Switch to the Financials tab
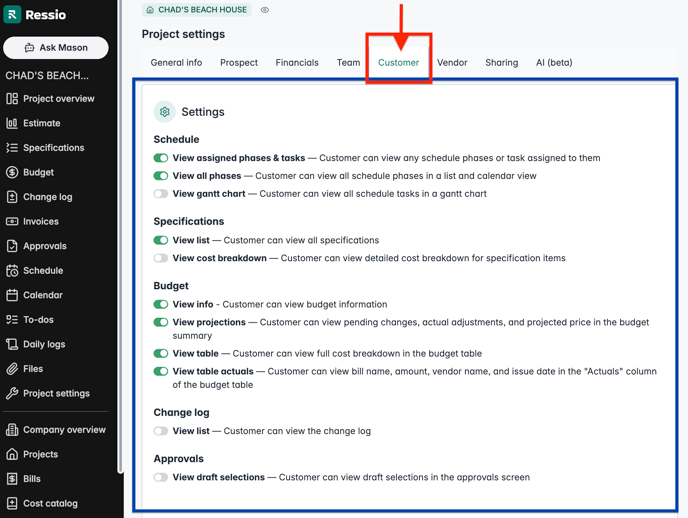This screenshot has height=518, width=688. [x=297, y=63]
